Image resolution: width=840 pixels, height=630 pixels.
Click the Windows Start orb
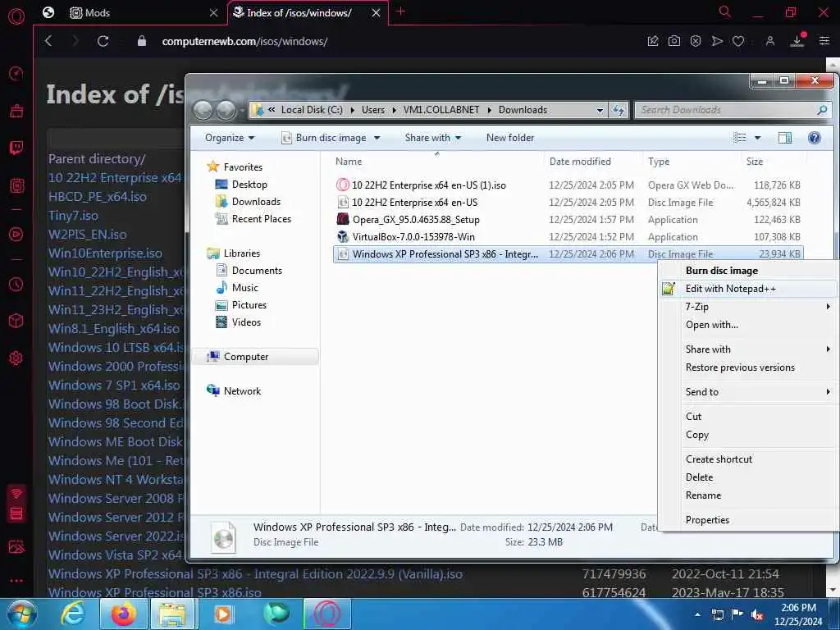pyautogui.click(x=21, y=614)
